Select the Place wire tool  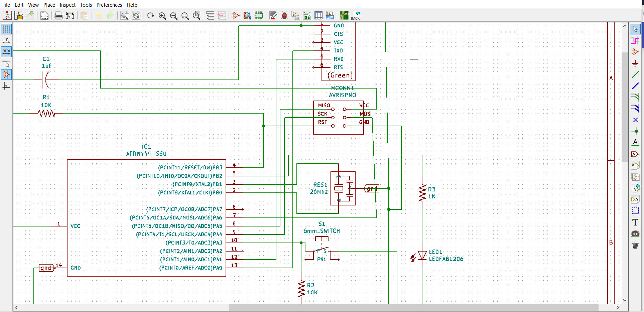(635, 74)
